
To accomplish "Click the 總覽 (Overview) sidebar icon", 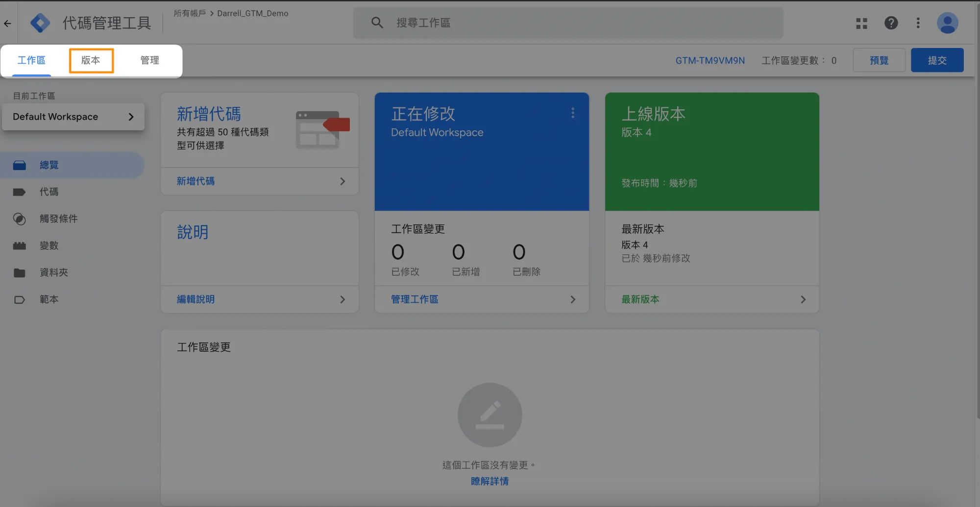I will pyautogui.click(x=20, y=165).
